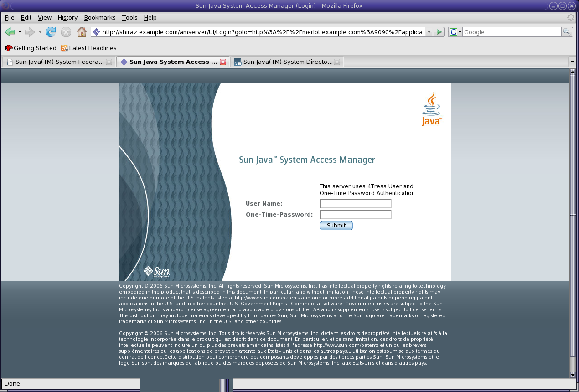579x392 pixels.
Task: Open the list all tabs dropdown
Action: tap(572, 62)
